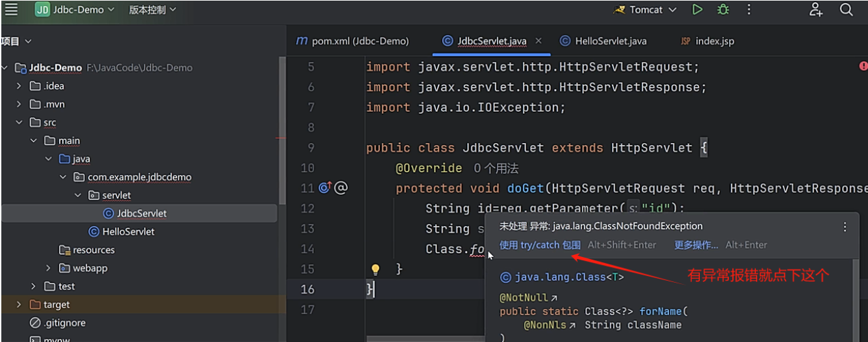868x342 pixels.
Task: Click the red error indicator in editor corner
Action: (x=863, y=67)
